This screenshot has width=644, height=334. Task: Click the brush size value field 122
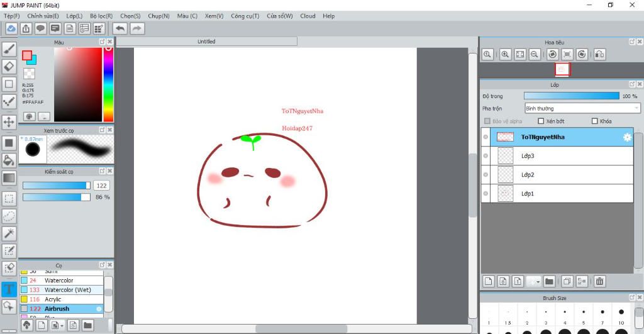(101, 186)
